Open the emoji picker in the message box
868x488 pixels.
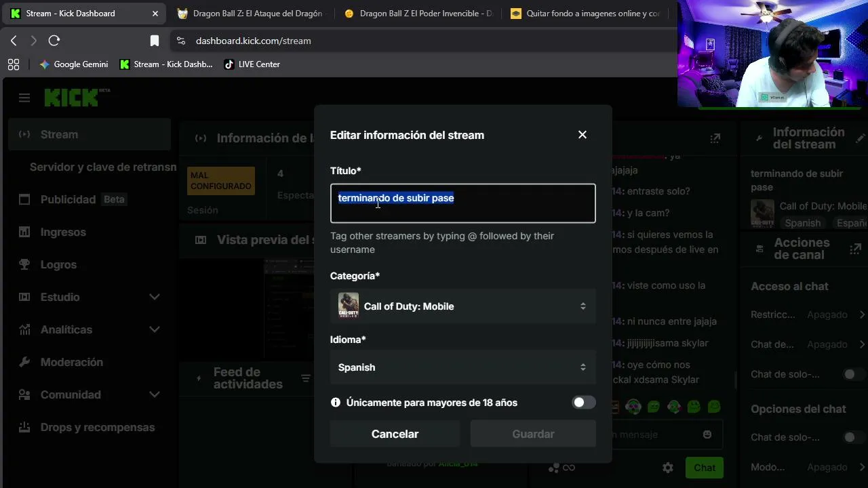(707, 434)
